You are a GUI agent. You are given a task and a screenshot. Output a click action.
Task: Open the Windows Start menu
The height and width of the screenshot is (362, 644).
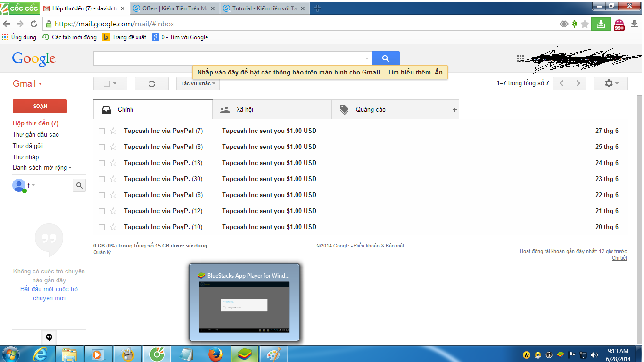[11, 354]
